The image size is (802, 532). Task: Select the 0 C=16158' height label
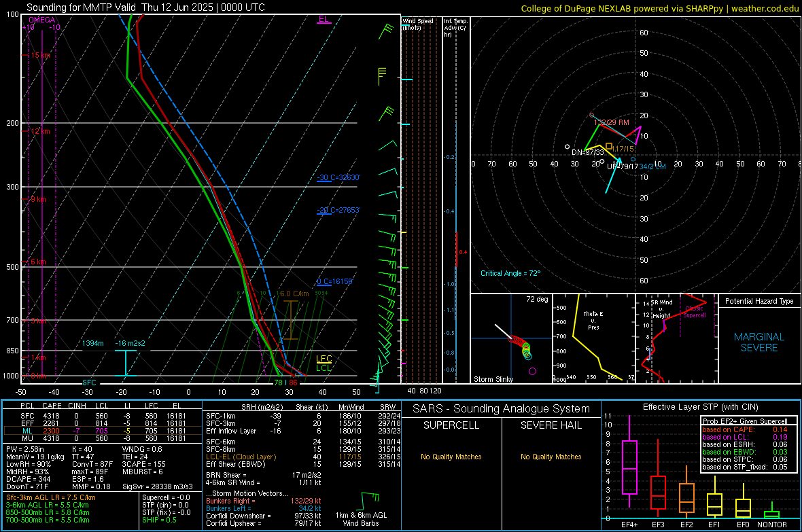pyautogui.click(x=335, y=281)
